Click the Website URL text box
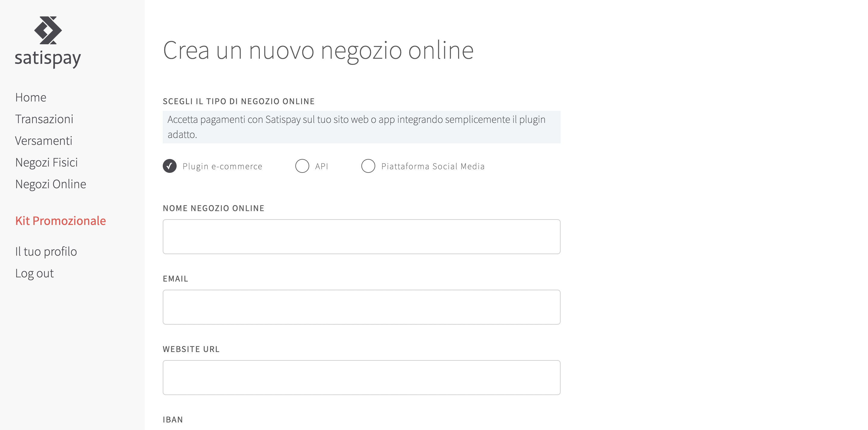The width and height of the screenshot is (868, 430). point(361,378)
